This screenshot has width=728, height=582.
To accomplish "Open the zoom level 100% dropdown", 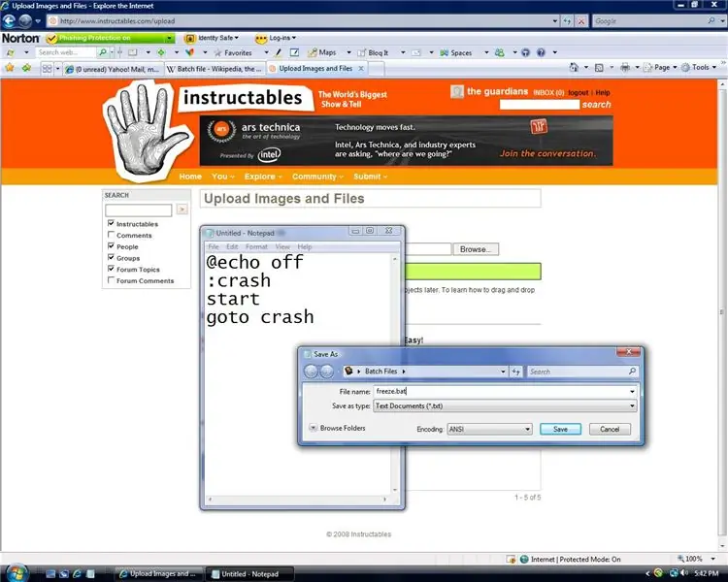I will (712, 560).
